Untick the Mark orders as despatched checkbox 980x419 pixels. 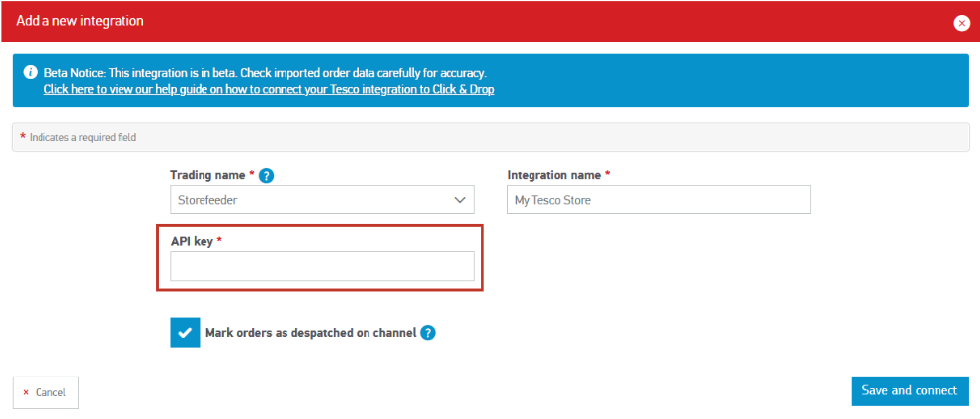pos(185,333)
